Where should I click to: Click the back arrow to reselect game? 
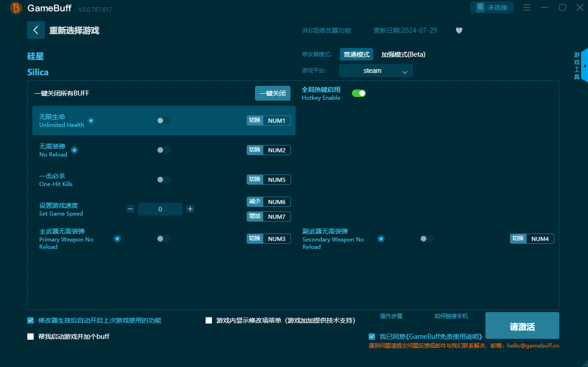tap(36, 30)
